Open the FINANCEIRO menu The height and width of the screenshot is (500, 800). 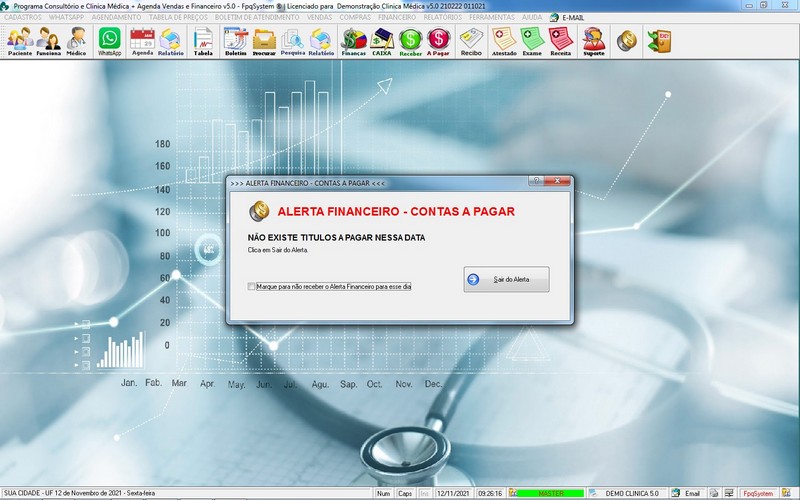tap(397, 17)
